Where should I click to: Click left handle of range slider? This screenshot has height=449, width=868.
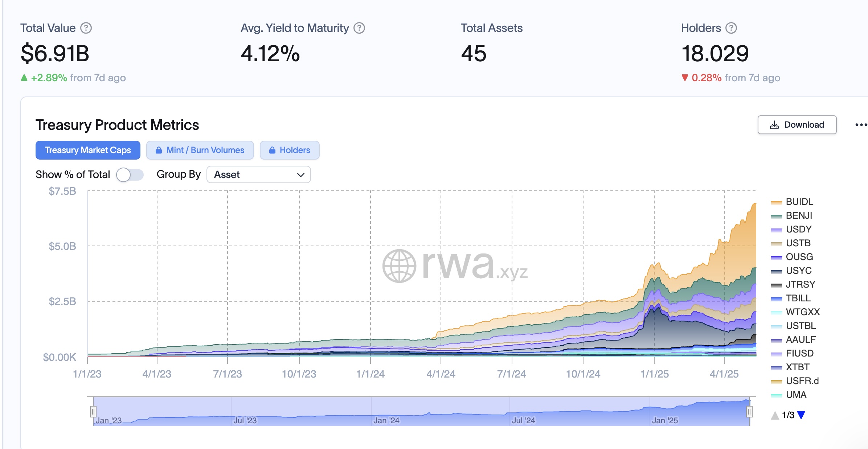[93, 411]
